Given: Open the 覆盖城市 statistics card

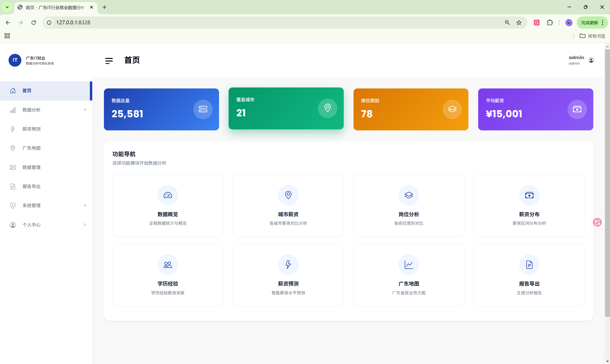Looking at the screenshot, I should (286, 108).
